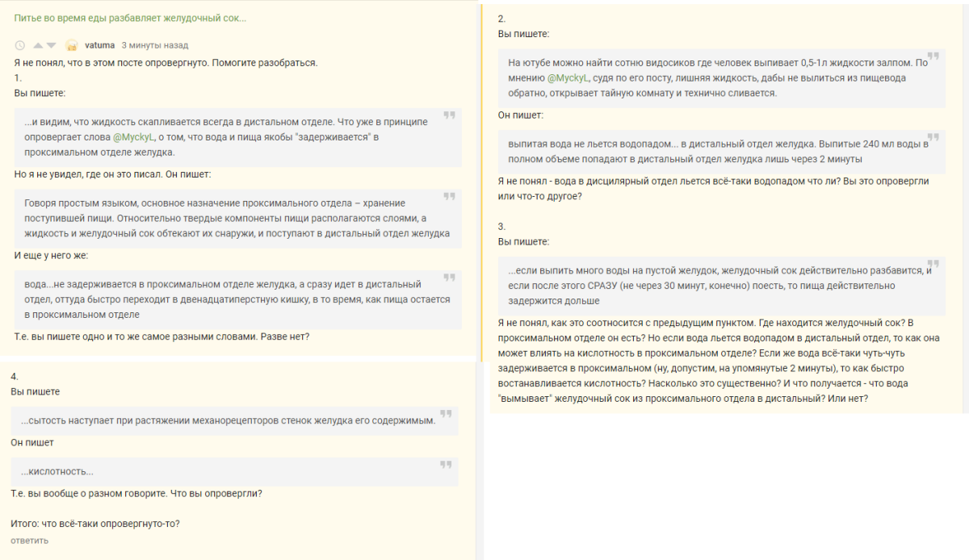969x560 pixels.
Task: Click "ответить" to reply to the comment
Action: [29, 541]
